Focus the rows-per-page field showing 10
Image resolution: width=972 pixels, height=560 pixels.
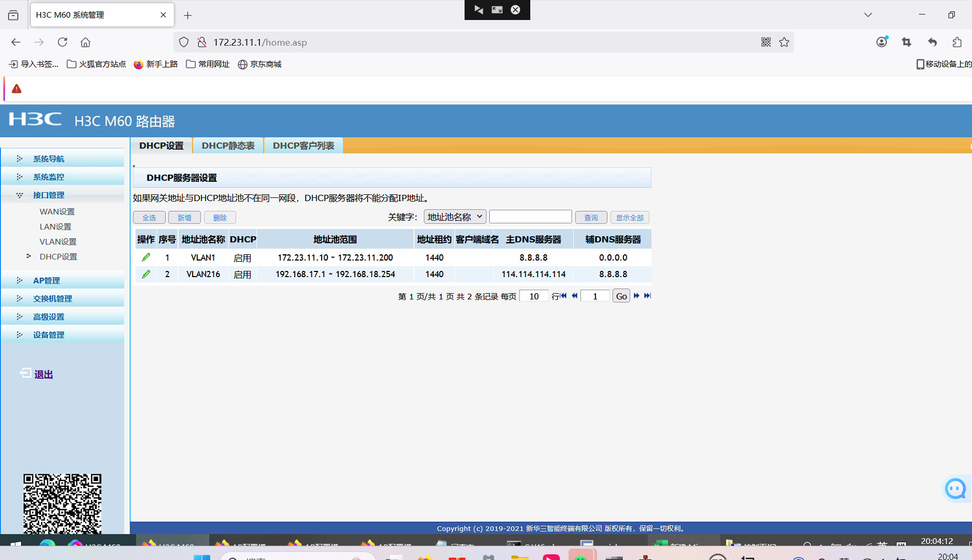coord(534,296)
